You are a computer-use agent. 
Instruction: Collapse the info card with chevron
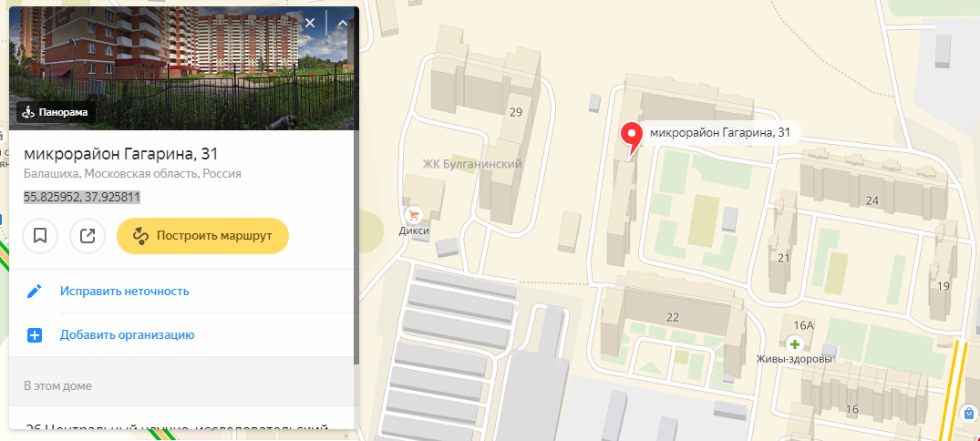342,25
